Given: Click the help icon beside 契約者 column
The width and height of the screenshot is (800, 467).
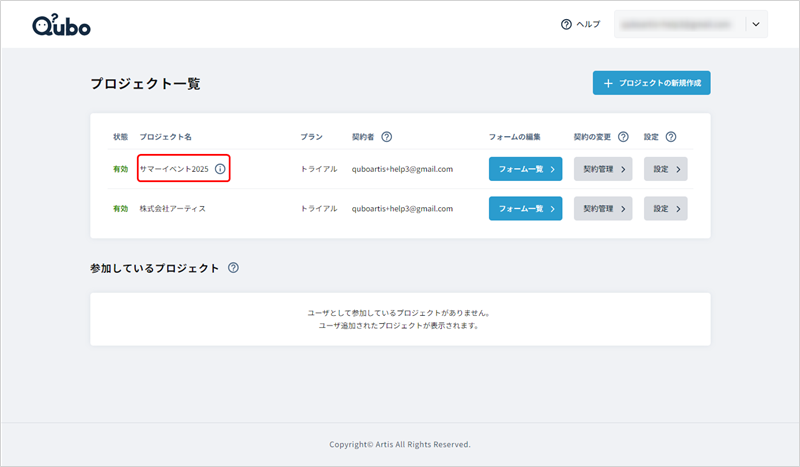Looking at the screenshot, I should pyautogui.click(x=386, y=136).
